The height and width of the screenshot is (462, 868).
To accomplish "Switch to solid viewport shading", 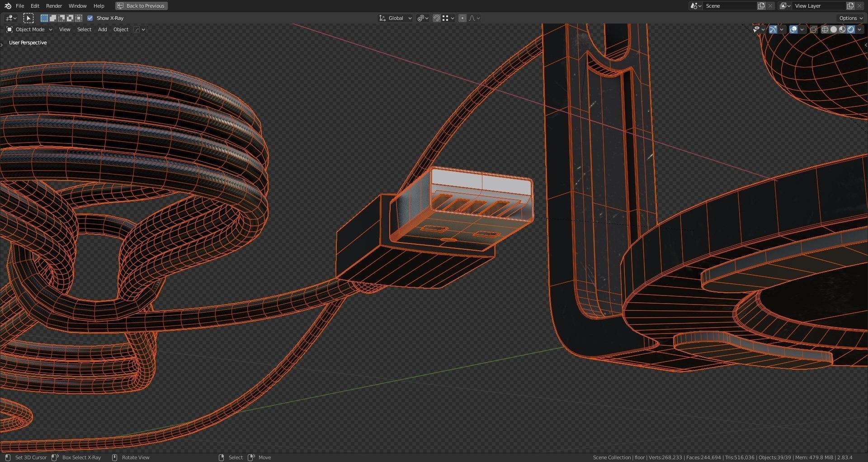I will (x=834, y=29).
